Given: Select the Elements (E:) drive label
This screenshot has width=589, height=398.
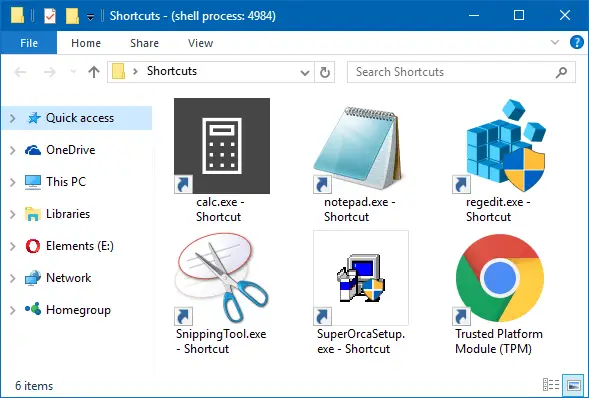Looking at the screenshot, I should [x=80, y=246].
